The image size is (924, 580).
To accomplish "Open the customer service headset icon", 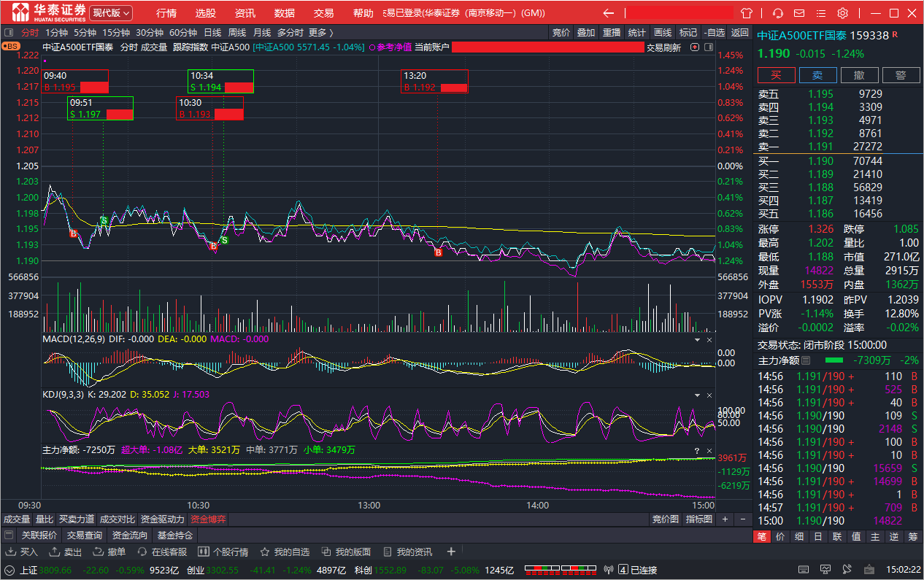I will pyautogui.click(x=778, y=13).
